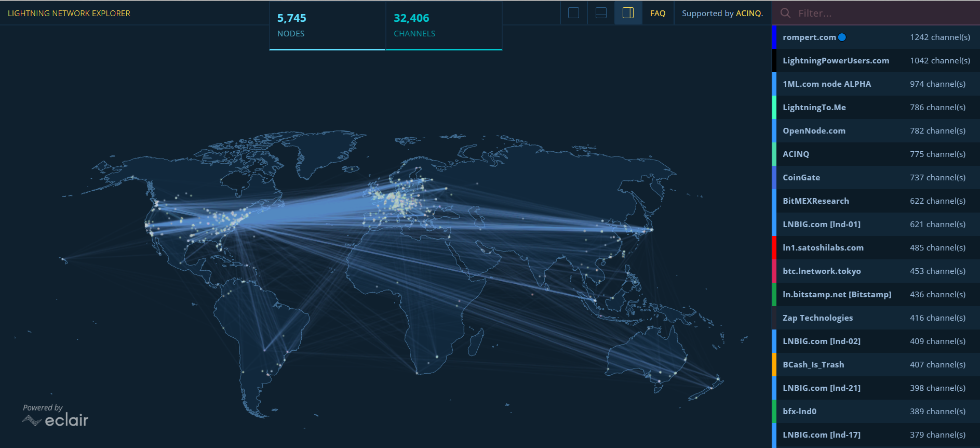
Task: Select the btc.lnetwork.tokyo node
Action: coord(876,271)
